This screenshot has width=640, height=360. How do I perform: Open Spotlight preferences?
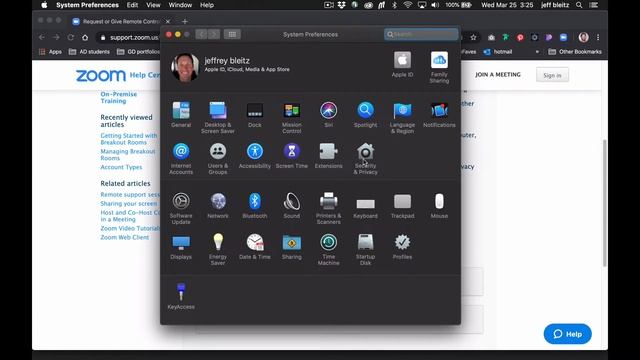[x=365, y=115]
